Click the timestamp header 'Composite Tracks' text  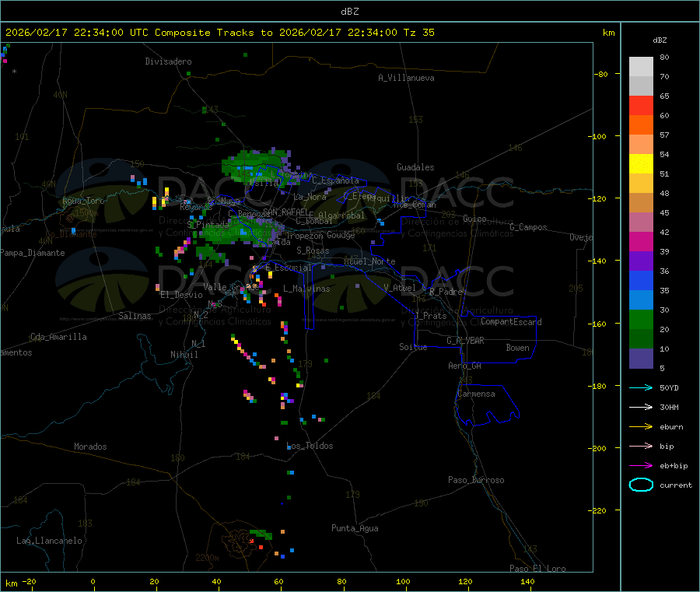(x=204, y=33)
